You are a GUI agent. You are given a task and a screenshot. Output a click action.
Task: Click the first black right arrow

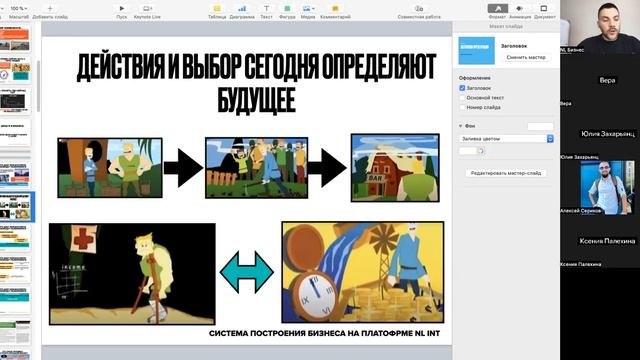pos(183,168)
